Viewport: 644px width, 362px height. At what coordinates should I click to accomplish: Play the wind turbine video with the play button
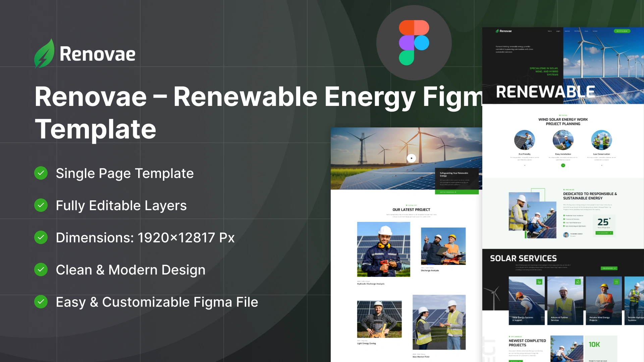point(411,158)
